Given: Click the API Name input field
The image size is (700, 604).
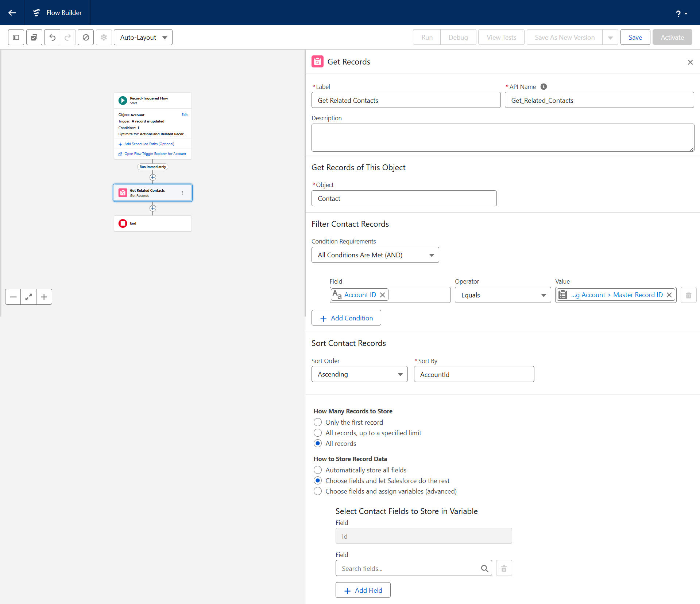Looking at the screenshot, I should point(599,100).
